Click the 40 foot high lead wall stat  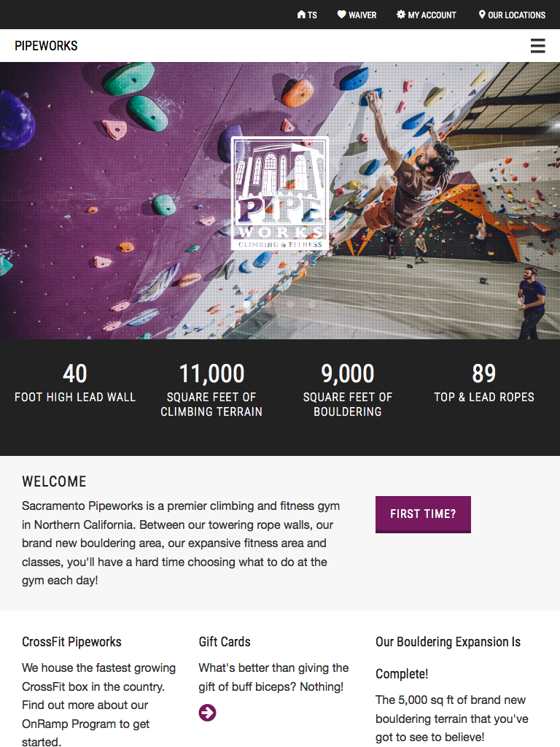(x=75, y=383)
